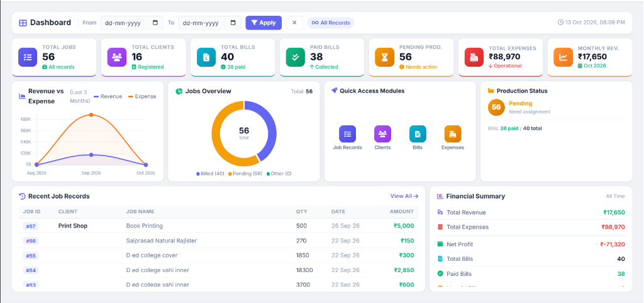
Task: Click the Sep 2026 revenue data point
Action: (91, 154)
